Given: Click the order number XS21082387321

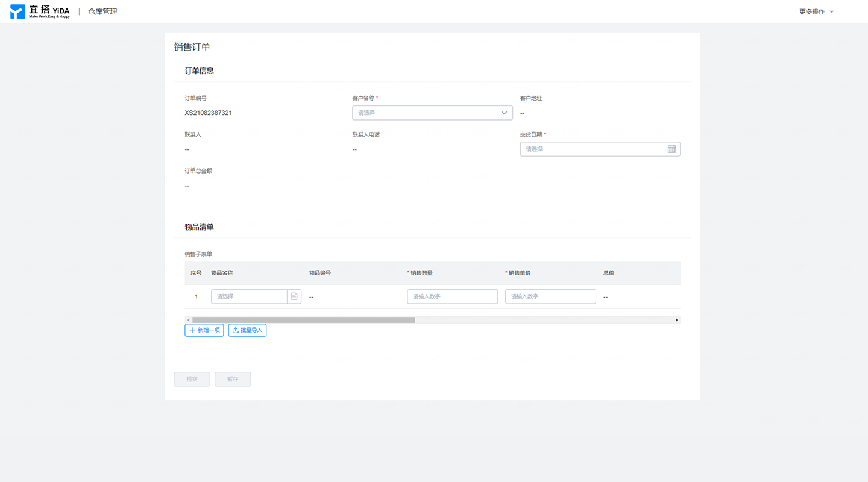Looking at the screenshot, I should (209, 113).
